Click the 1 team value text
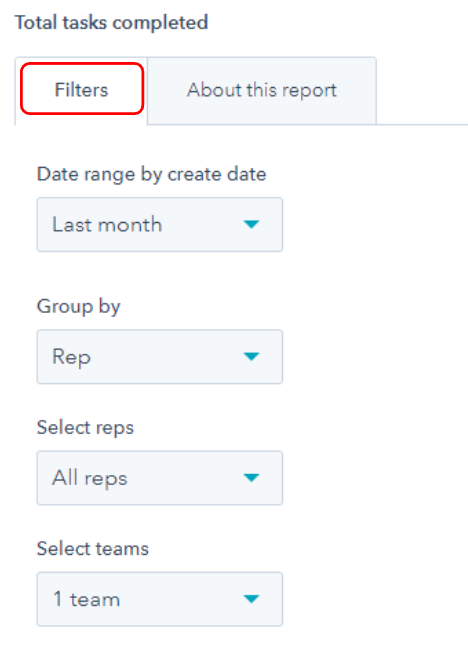This screenshot has width=468, height=657. [86, 599]
